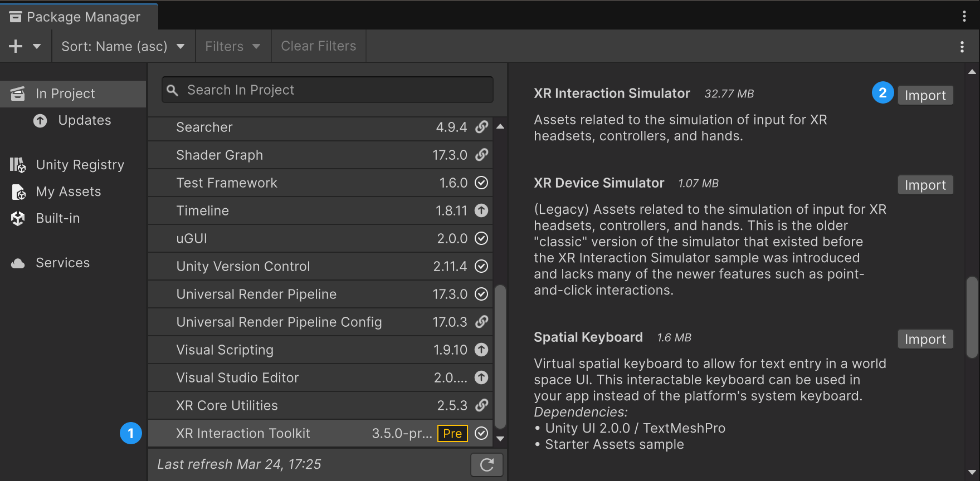This screenshot has height=481, width=980.
Task: Open the Filters dropdown
Action: (x=233, y=46)
